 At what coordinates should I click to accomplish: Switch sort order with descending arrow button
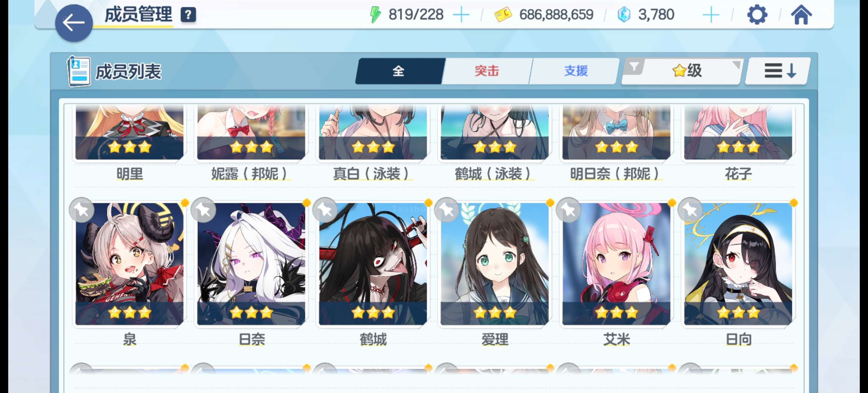point(779,71)
